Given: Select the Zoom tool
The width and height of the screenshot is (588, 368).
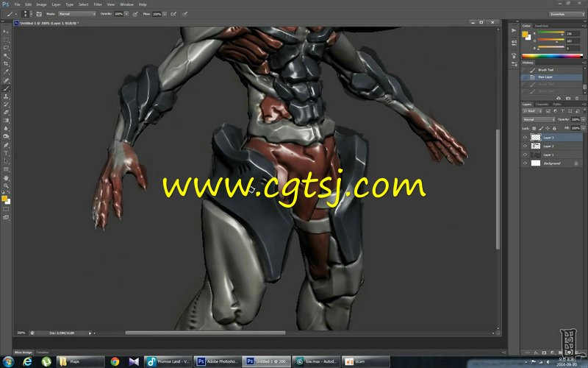Looking at the screenshot, I should click(x=6, y=185).
